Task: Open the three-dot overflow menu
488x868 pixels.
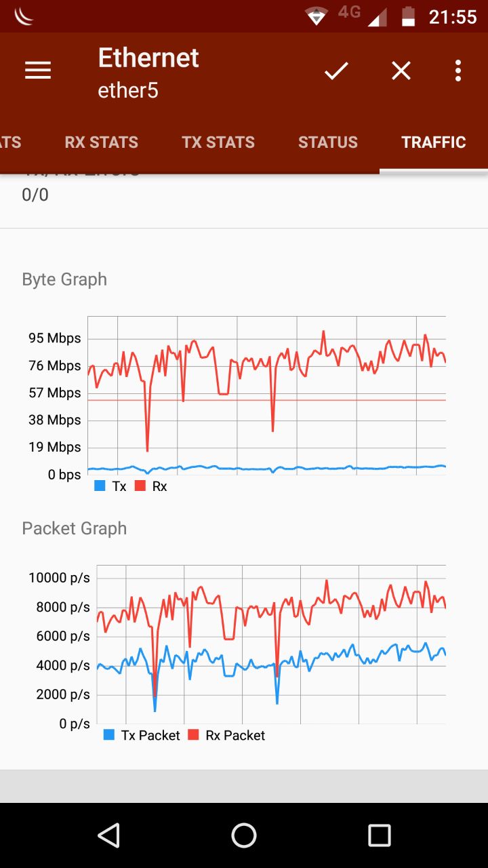Action: (458, 71)
